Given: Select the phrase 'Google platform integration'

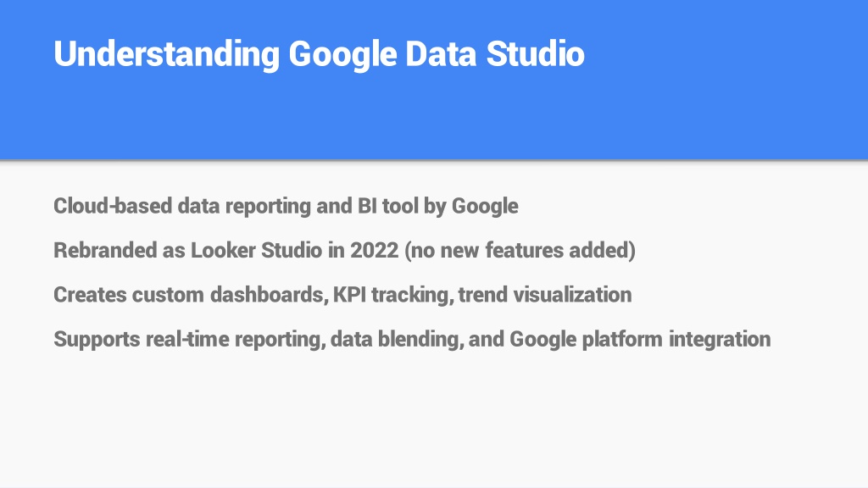Looking at the screenshot, I should pyautogui.click(x=640, y=339).
